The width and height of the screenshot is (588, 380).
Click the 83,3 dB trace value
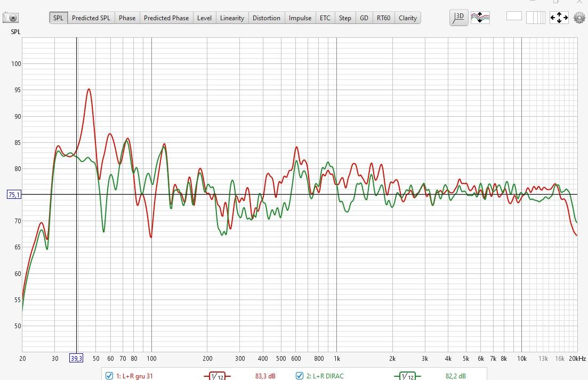265,376
